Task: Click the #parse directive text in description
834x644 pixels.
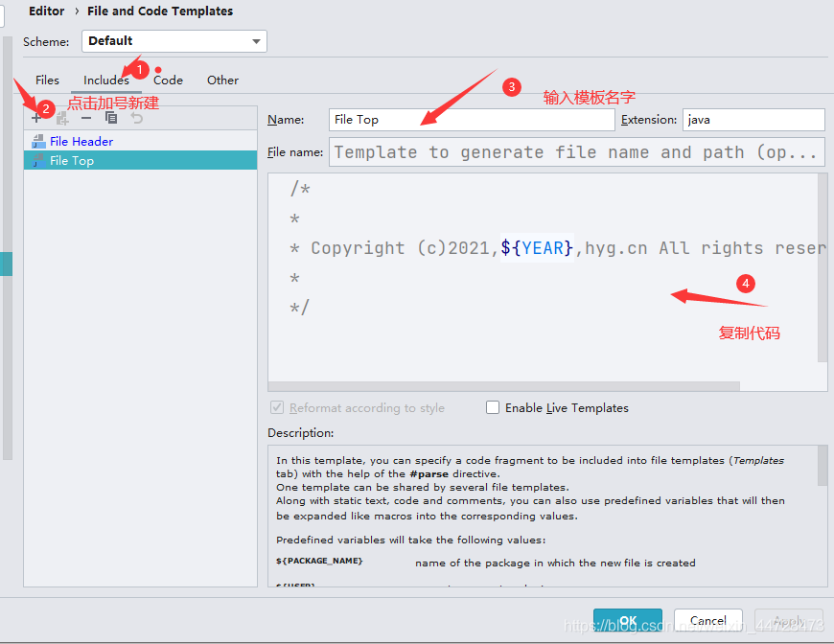Action: pos(429,473)
